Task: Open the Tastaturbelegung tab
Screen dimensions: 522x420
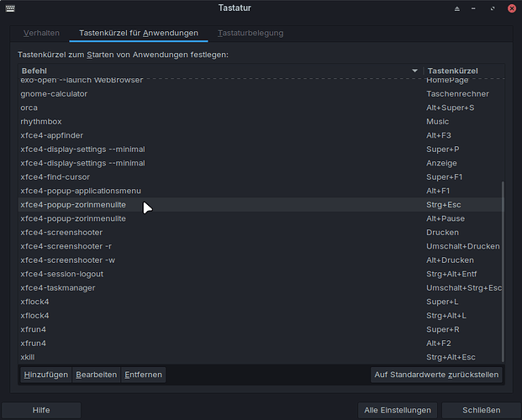Action: (250, 33)
